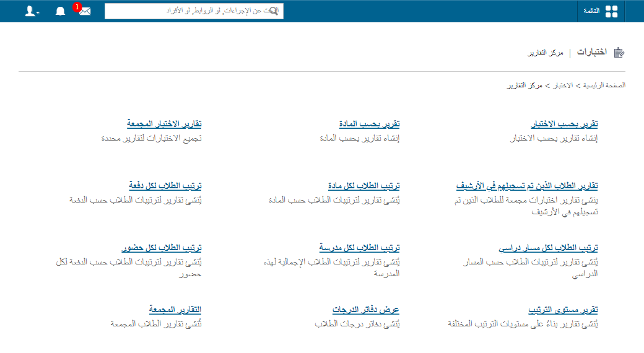Viewport: 644px width, 353px height.
Task: Click مركز التقارير breadcrumb current page
Action: coord(524,85)
